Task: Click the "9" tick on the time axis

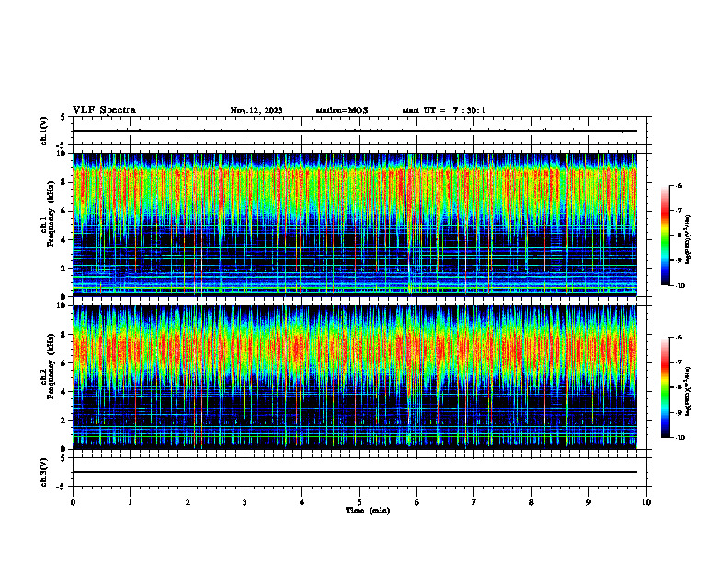Action: [x=588, y=502]
